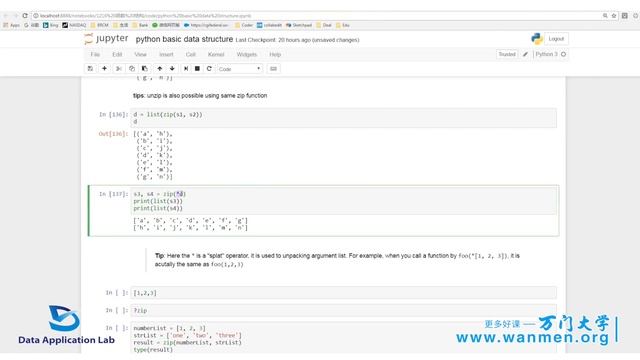This screenshot has width=640, height=360.
Task: Select the empty cell containing [1,2,3]
Action: (x=343, y=293)
